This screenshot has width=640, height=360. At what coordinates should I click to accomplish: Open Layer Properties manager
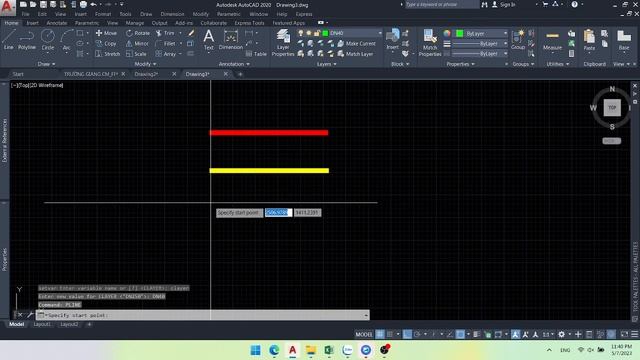coord(283,42)
